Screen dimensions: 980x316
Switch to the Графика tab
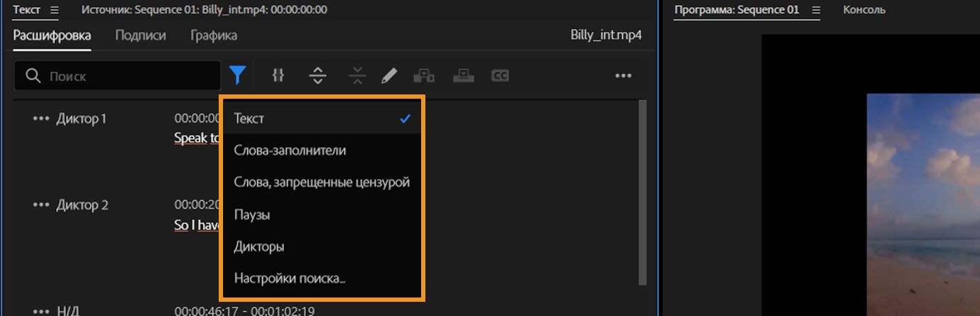click(x=214, y=35)
